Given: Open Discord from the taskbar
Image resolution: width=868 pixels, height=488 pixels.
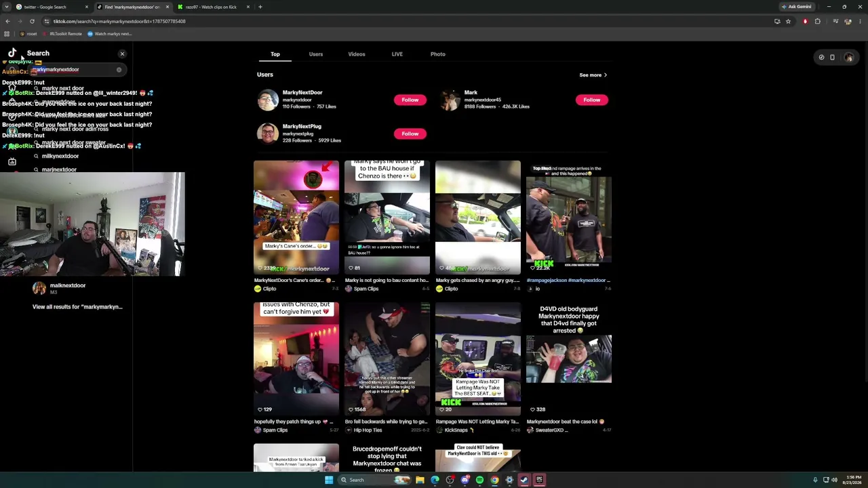Looking at the screenshot, I should [x=465, y=480].
